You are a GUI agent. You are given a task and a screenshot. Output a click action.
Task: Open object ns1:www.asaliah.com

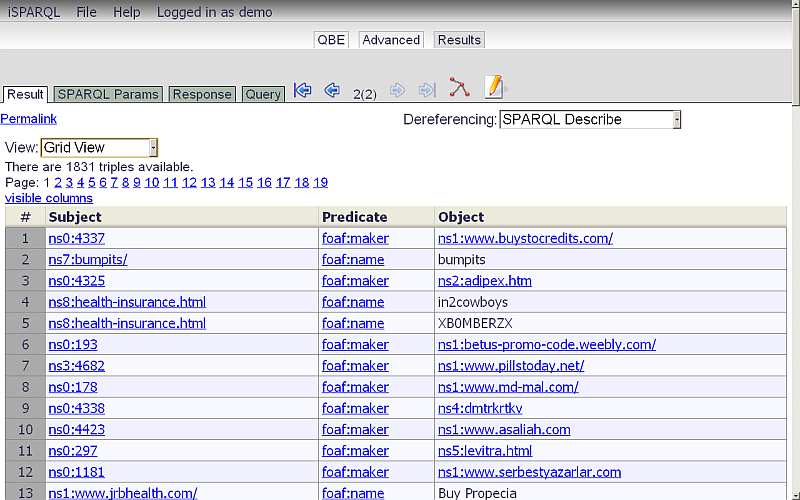(504, 430)
